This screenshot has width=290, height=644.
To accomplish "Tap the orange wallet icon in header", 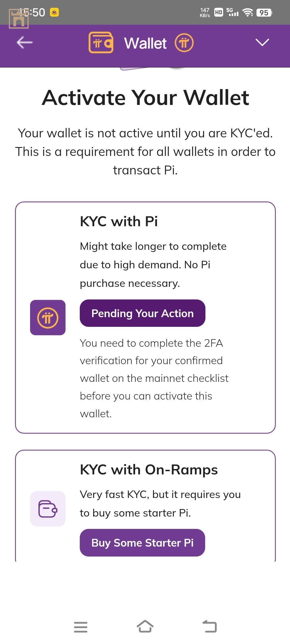I will (x=101, y=42).
